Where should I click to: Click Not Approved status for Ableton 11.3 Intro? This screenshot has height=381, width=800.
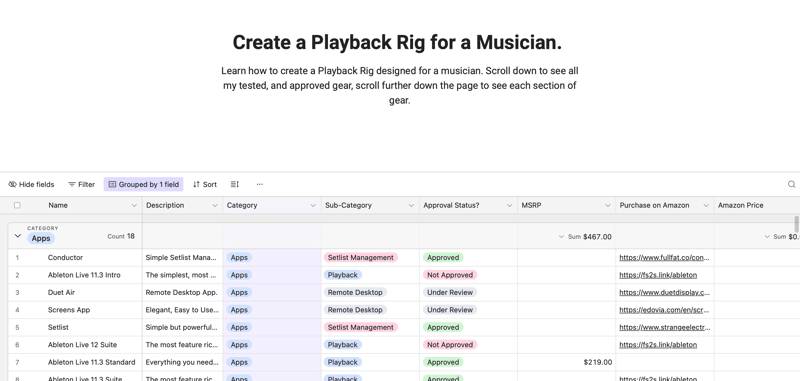tap(450, 275)
